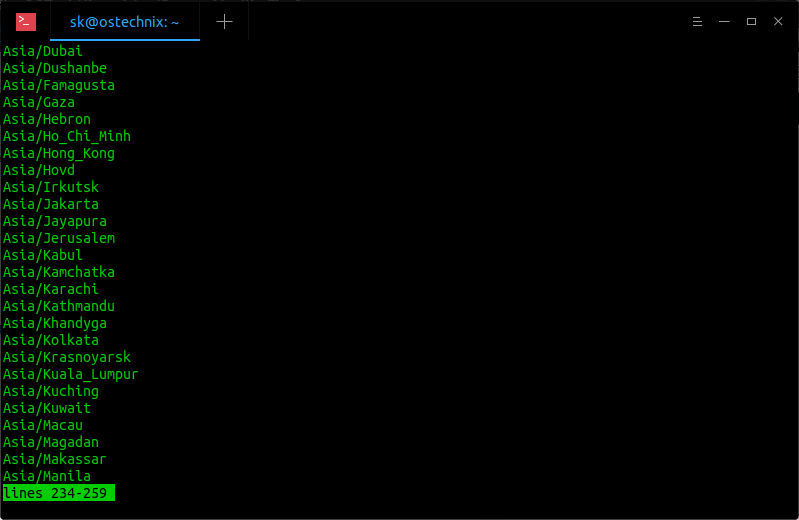
Task: Click the Asia/Dubai line
Action: 42,51
